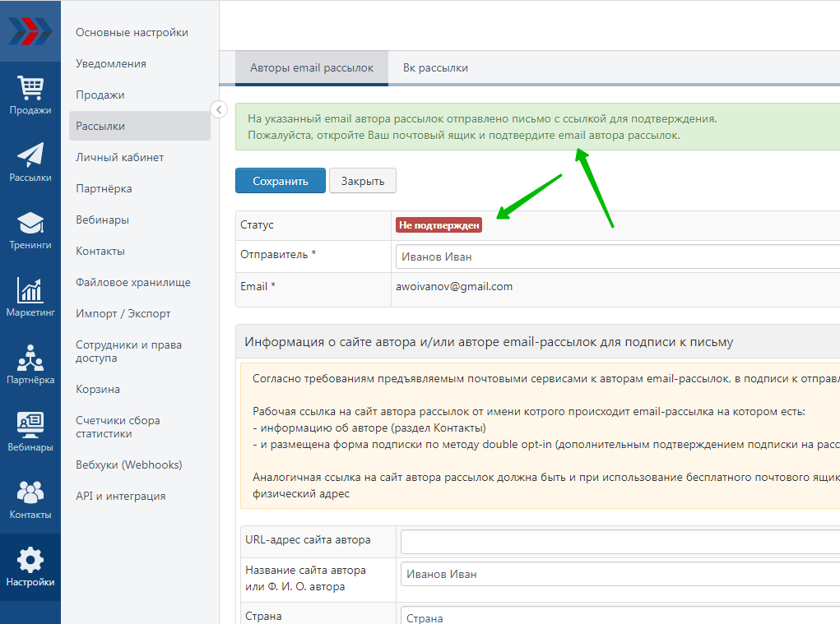Click the logo with red arrows
This screenshot has width=840, height=624.
point(30,31)
